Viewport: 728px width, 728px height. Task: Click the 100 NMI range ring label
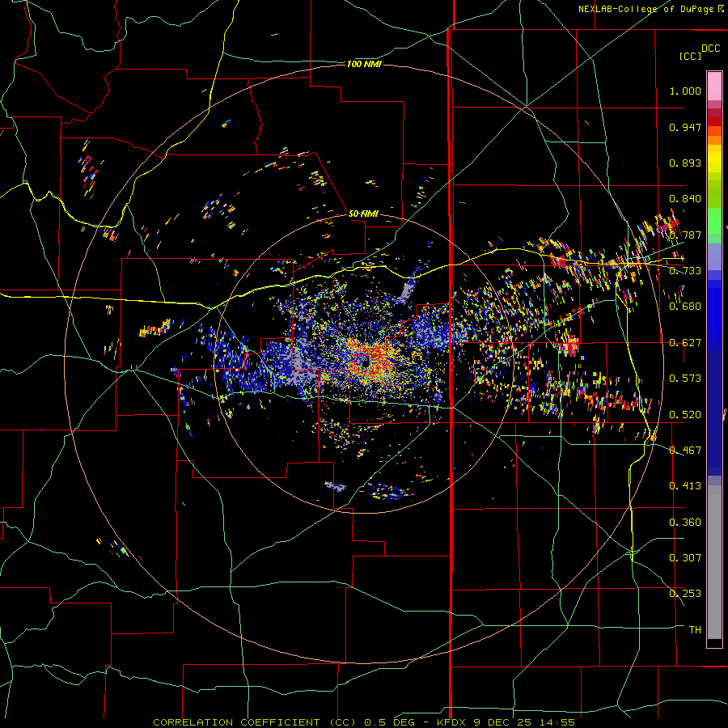(x=364, y=64)
